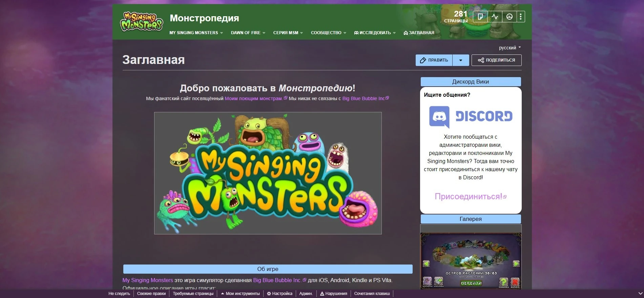This screenshot has width=644, height=298.
Task: Click the red X Exit icon in gallery
Action: (x=515, y=282)
